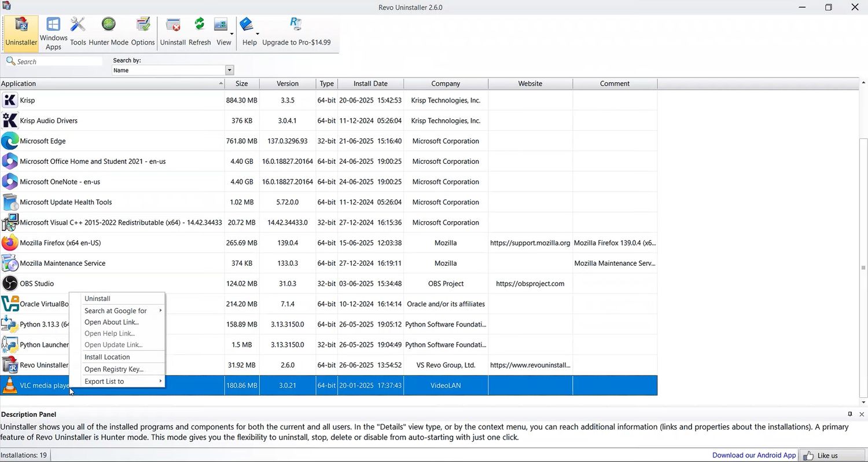Screen dimensions: 868x462
Task: Click the Microsoft Edge icon
Action: coord(10,141)
